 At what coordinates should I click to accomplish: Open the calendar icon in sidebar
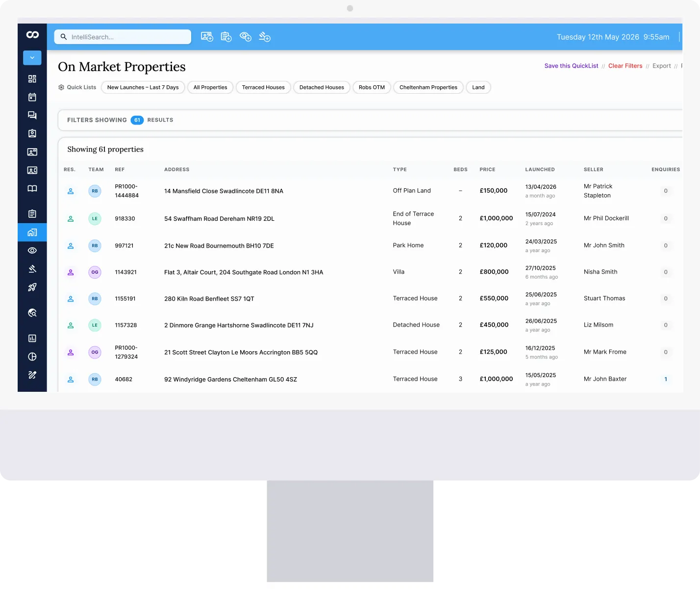tap(32, 97)
